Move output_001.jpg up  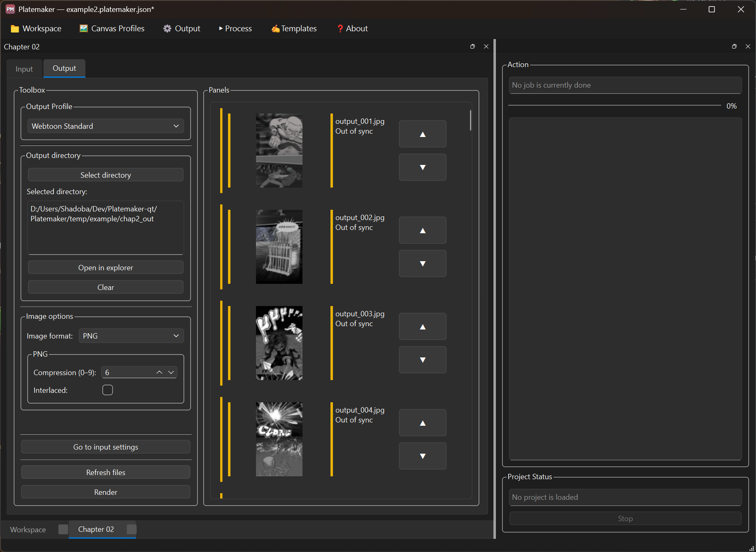pyautogui.click(x=423, y=134)
